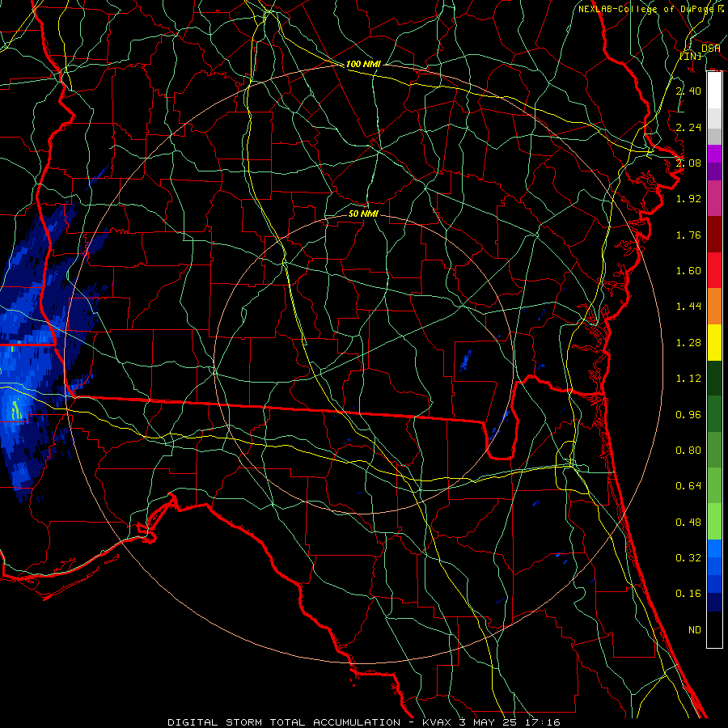
Task: Click the 1.60 legend value
Action: click(688, 271)
